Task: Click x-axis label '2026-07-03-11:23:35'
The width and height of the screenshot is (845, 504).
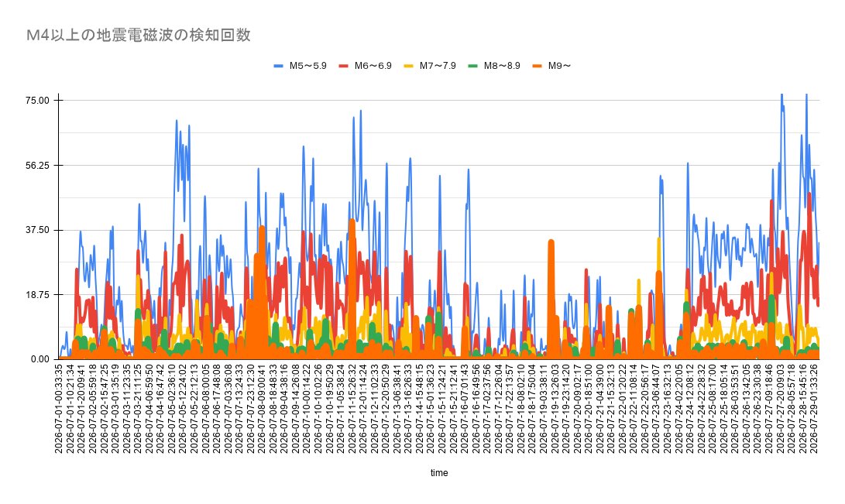Action: (127, 409)
